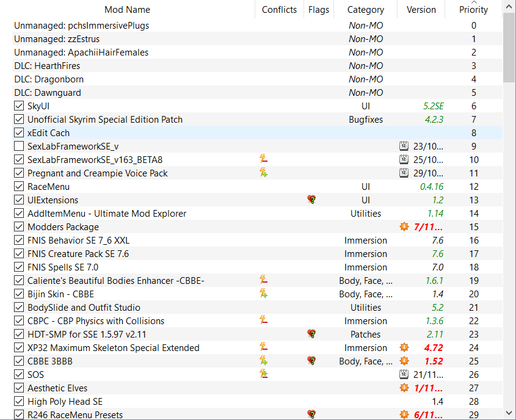Select the Unmanaged: ApachiiHairFemales row

[257, 52]
